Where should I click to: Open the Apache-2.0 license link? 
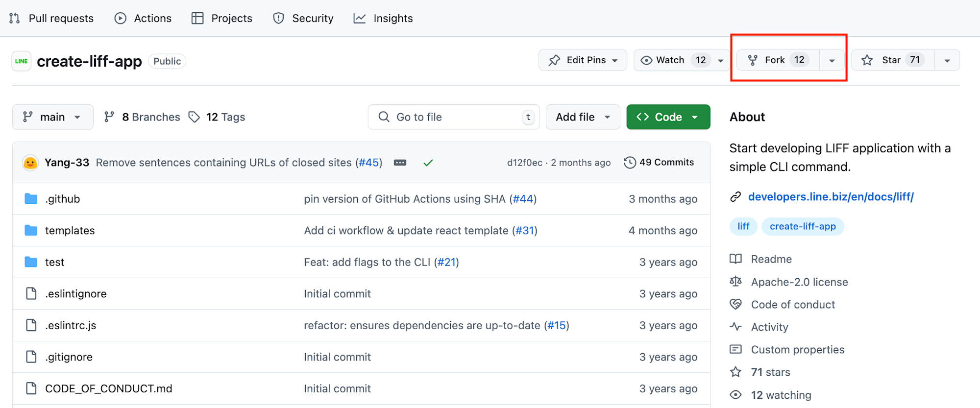point(799,282)
